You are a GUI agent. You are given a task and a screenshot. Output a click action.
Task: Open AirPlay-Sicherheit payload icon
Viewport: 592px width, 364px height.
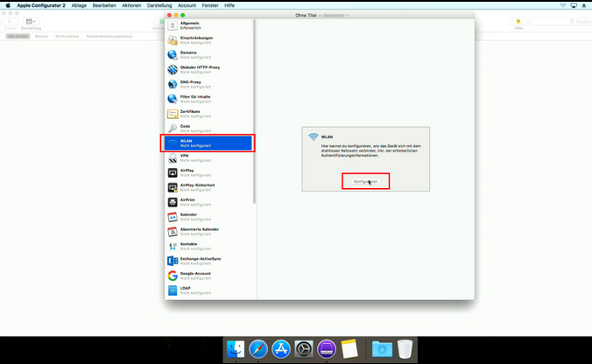tap(173, 187)
